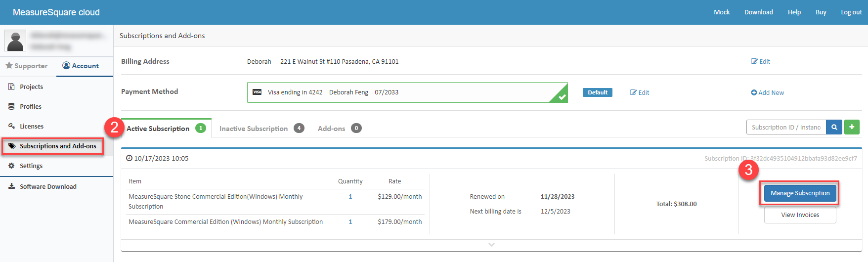
Task: Click MeasureSquare Commercial Edition (Windows) Monthly row
Action: 275,221
